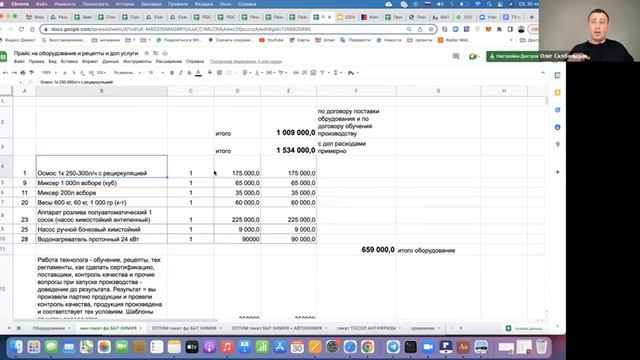Select column B header

coord(102,91)
